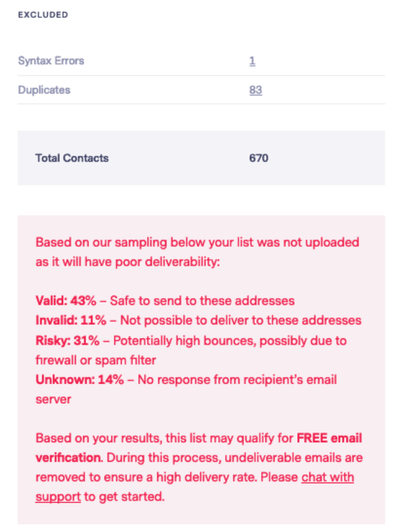
Task: Click the EXCLUDED section heading
Action: [x=43, y=15]
